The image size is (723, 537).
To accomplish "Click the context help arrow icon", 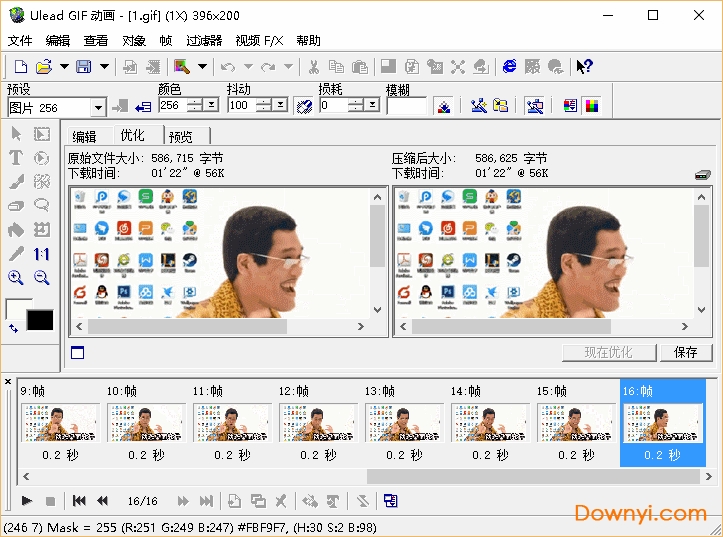I will pos(585,67).
